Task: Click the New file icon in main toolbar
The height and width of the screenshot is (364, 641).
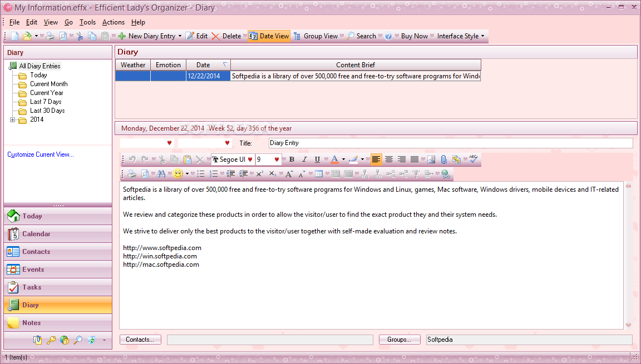Action: coord(14,36)
